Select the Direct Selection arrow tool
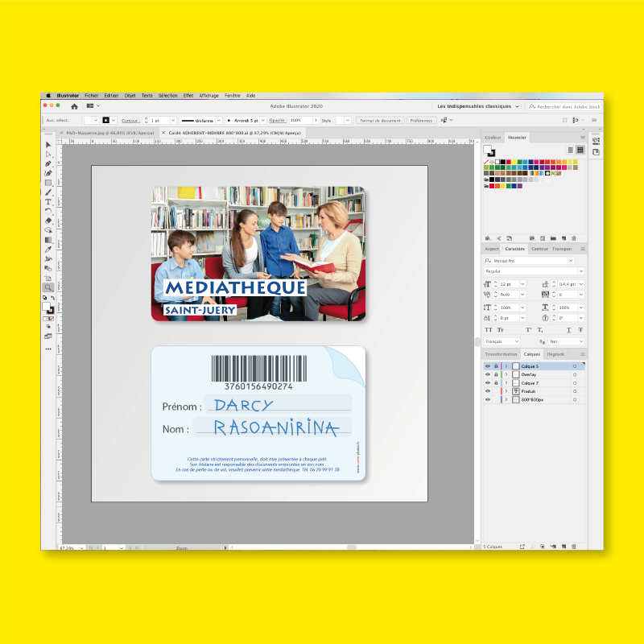This screenshot has height=644, width=644. click(x=48, y=154)
